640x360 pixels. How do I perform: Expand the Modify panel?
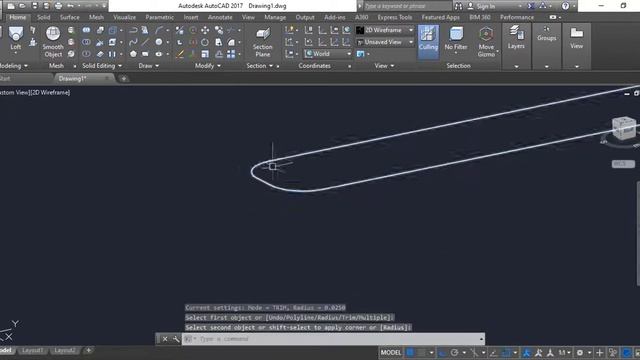click(x=208, y=66)
